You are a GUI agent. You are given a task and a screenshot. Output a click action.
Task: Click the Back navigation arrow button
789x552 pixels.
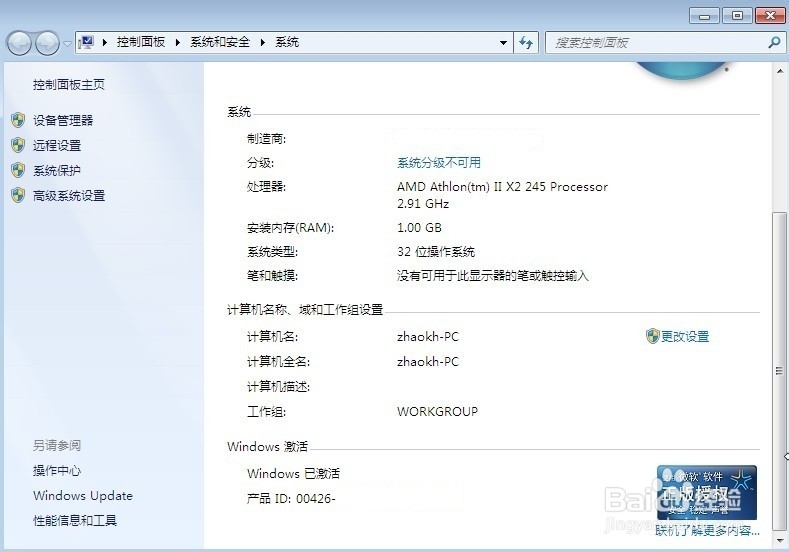pyautogui.click(x=20, y=43)
